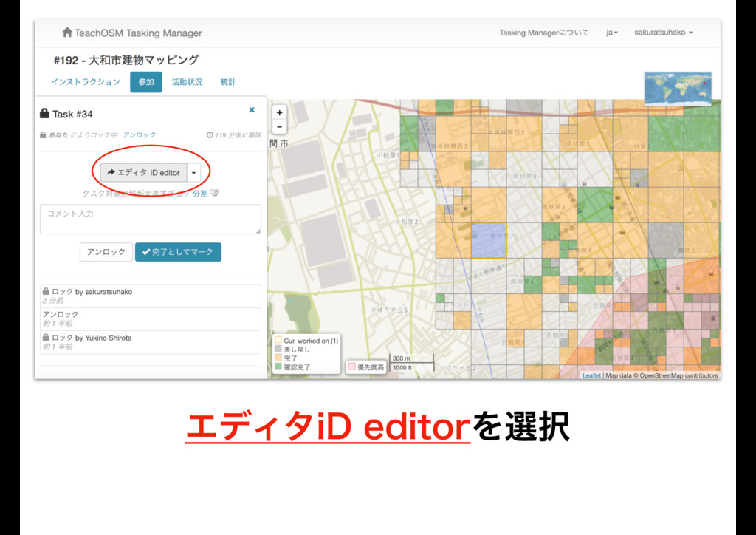Click into the コメント入力 text field
756x535 pixels.
coord(150,219)
